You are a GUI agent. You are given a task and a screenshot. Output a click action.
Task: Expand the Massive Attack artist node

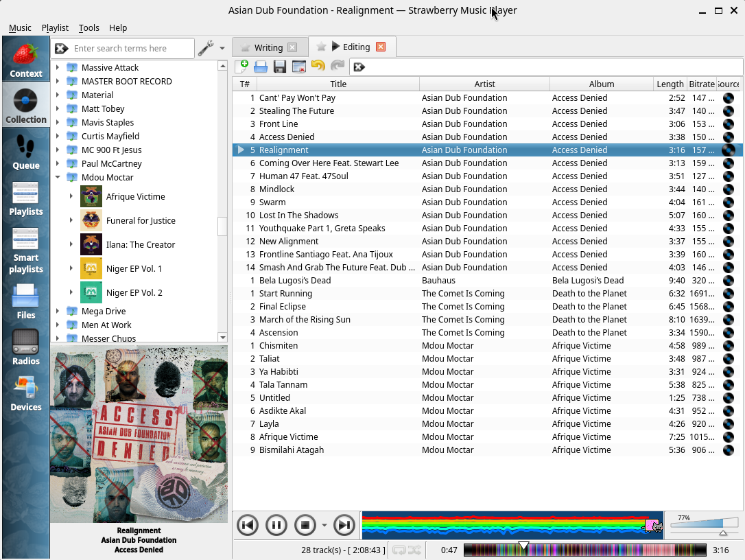[58, 67]
